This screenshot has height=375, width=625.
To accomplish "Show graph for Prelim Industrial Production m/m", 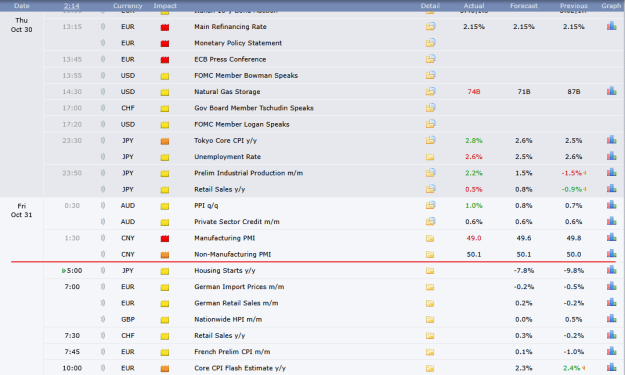I will point(611,173).
